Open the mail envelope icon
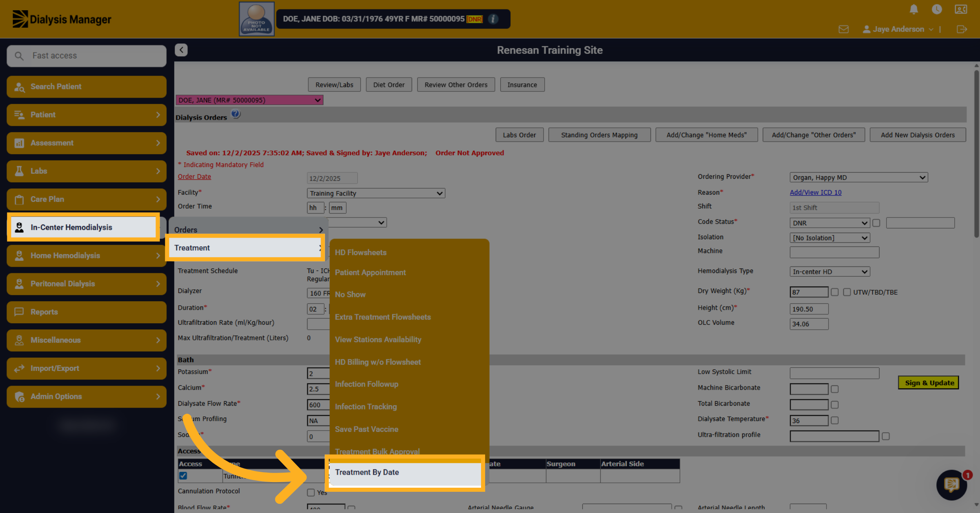The height and width of the screenshot is (513, 980). 844,29
